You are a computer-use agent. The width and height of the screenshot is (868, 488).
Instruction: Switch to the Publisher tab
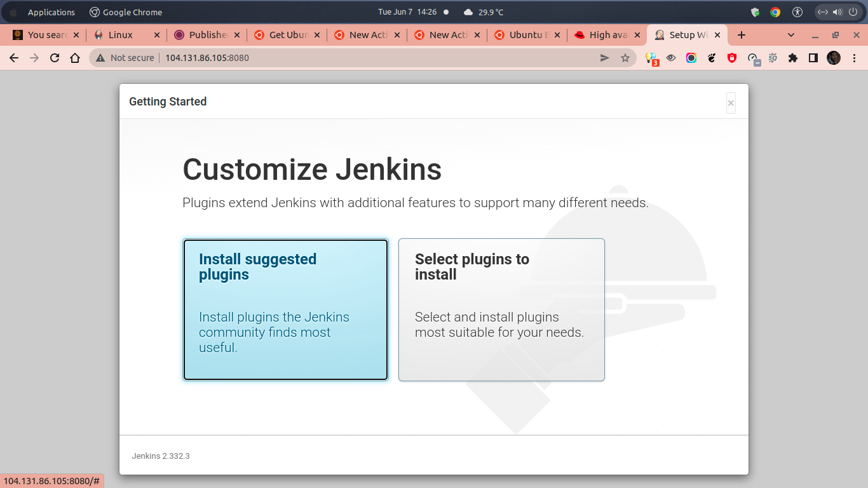tap(207, 35)
